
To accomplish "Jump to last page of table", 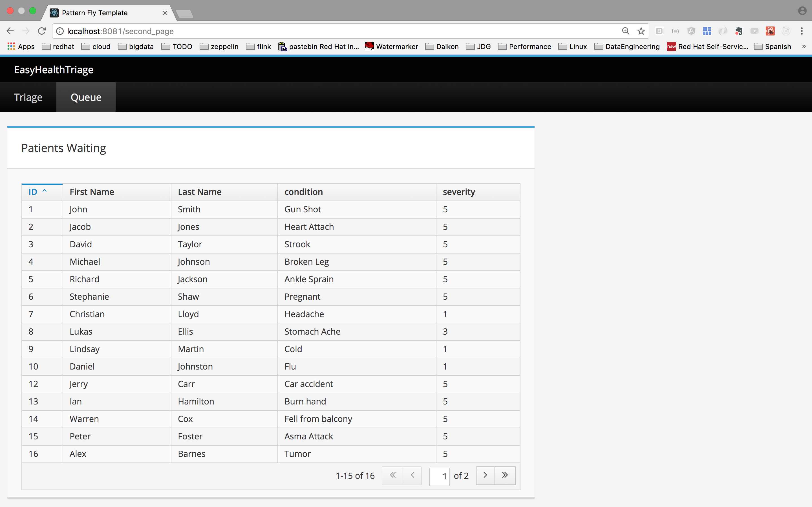I will (505, 475).
